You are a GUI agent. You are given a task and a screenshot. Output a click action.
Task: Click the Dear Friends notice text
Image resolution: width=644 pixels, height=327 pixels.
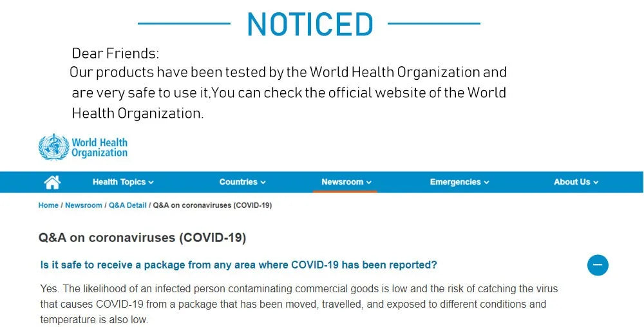click(x=115, y=53)
